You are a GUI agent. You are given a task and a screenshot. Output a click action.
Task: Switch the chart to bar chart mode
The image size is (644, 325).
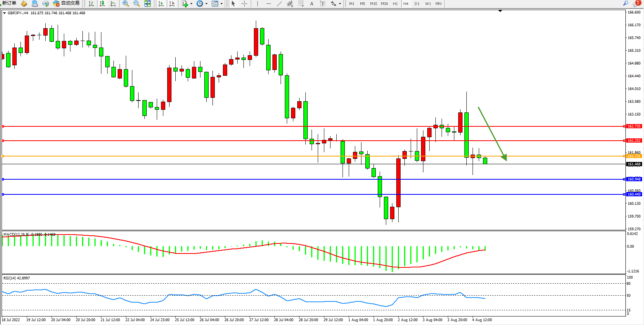[91, 4]
